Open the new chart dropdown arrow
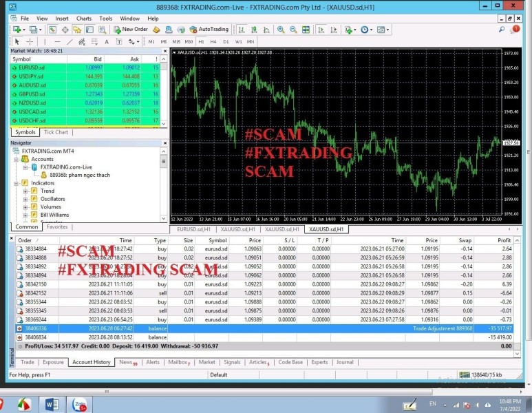Screen dimensions: 532x413 (24, 30)
